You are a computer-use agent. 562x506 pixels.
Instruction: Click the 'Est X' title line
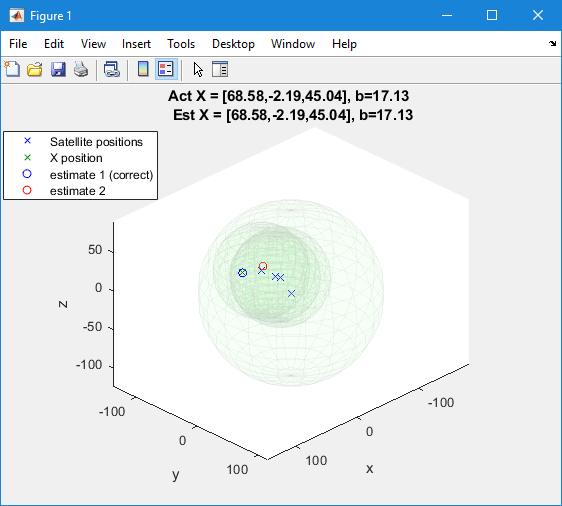(293, 115)
